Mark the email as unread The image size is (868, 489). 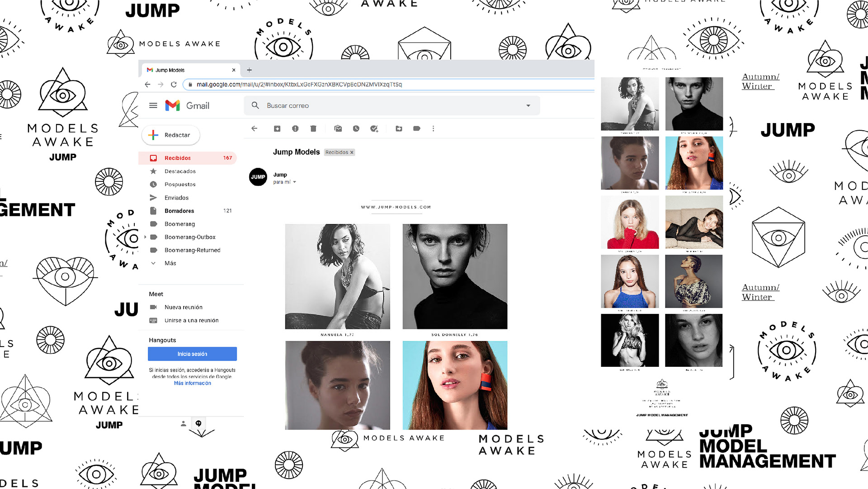coord(338,129)
